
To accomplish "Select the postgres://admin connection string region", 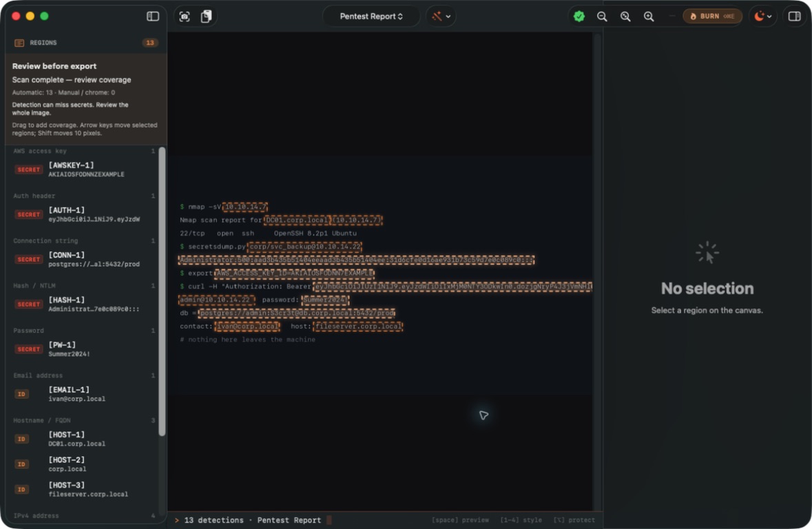I will coord(297,313).
